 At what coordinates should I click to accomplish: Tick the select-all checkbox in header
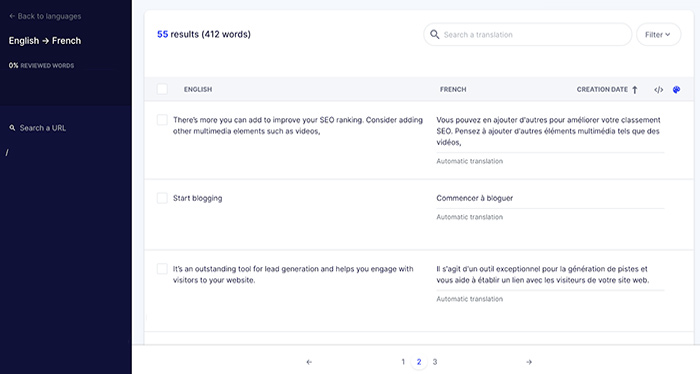[x=162, y=89]
